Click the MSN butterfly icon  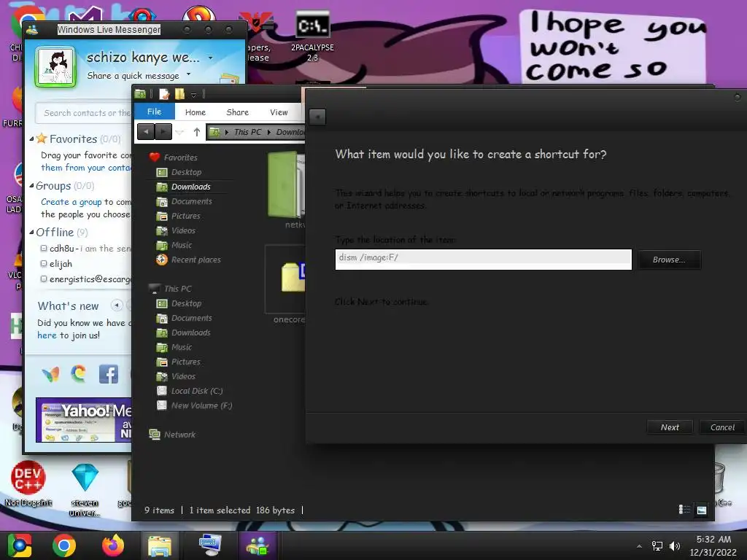pyautogui.click(x=50, y=374)
